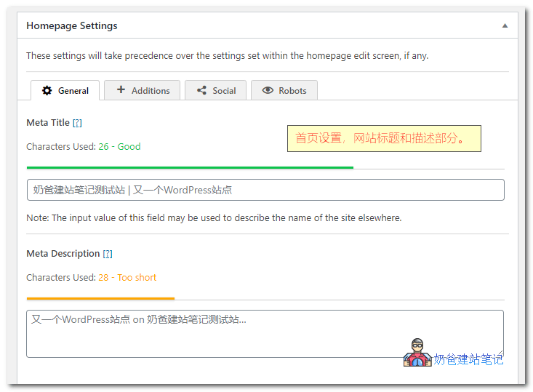The width and height of the screenshot is (533, 392).
Task: Collapse the Homepage Settings panel arrow
Action: [505, 26]
